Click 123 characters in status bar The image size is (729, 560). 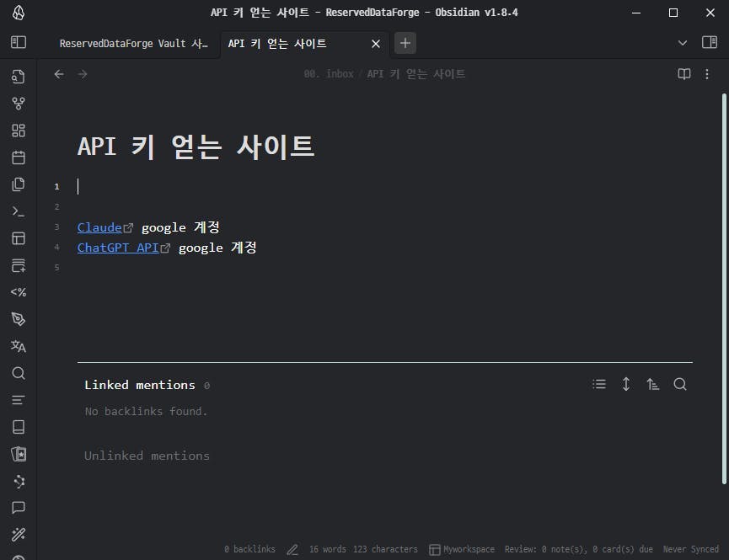coord(385,549)
